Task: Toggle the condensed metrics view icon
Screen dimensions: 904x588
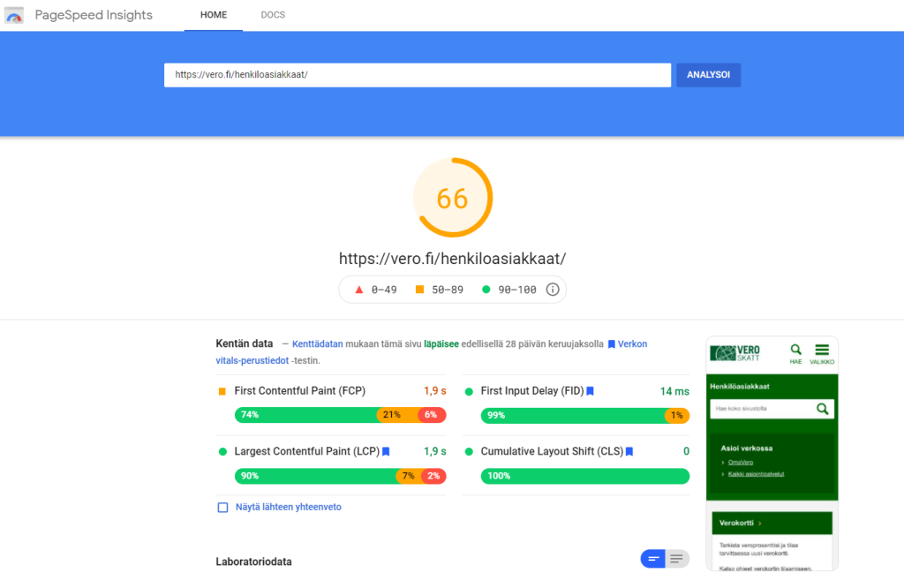Action: 652,559
